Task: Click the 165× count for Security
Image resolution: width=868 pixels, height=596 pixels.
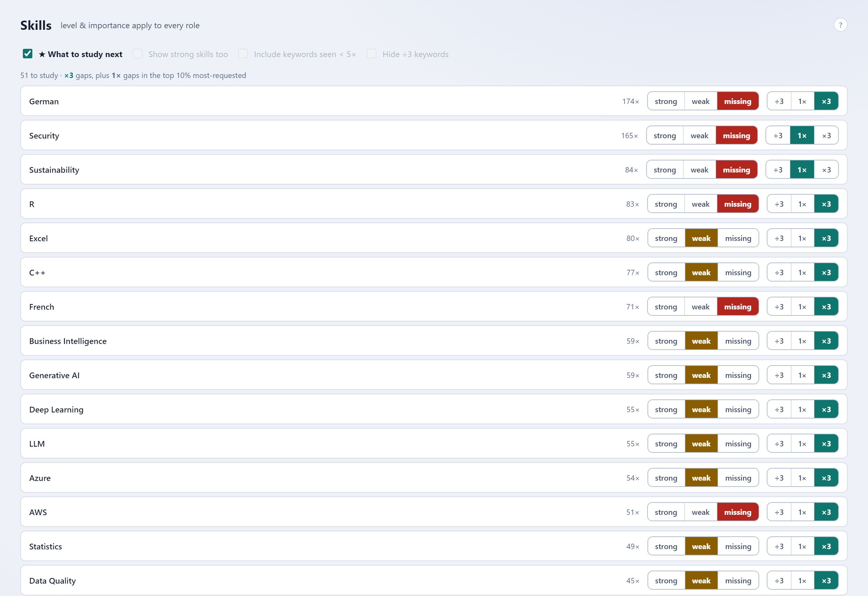Action: [x=630, y=136]
